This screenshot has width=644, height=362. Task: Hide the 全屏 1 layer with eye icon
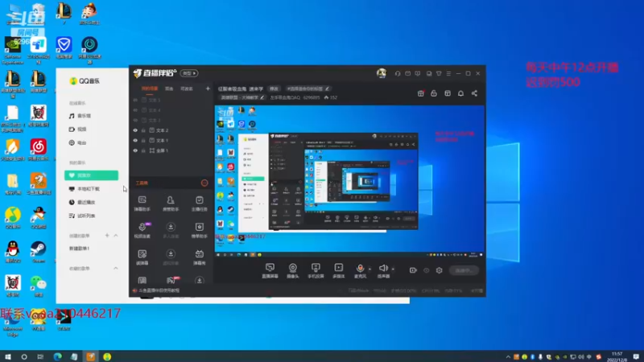135,150
